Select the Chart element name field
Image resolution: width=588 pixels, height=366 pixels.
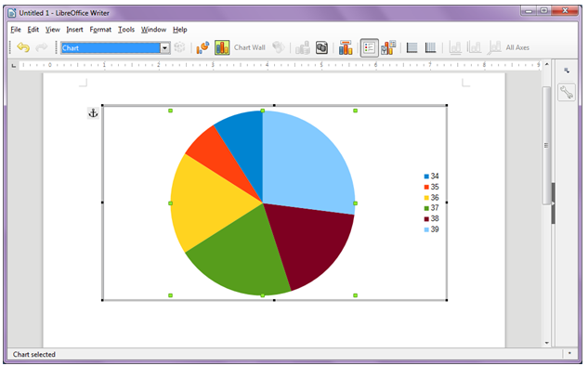point(111,48)
